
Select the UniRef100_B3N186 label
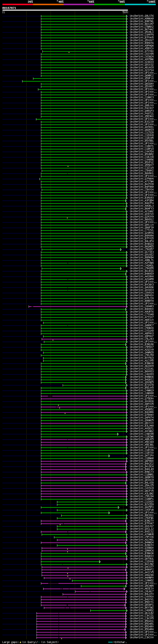tap(142, 344)
